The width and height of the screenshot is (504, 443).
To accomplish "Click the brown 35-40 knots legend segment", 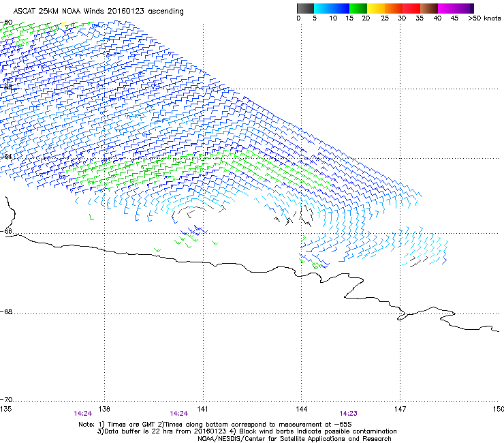I will coord(429,8).
